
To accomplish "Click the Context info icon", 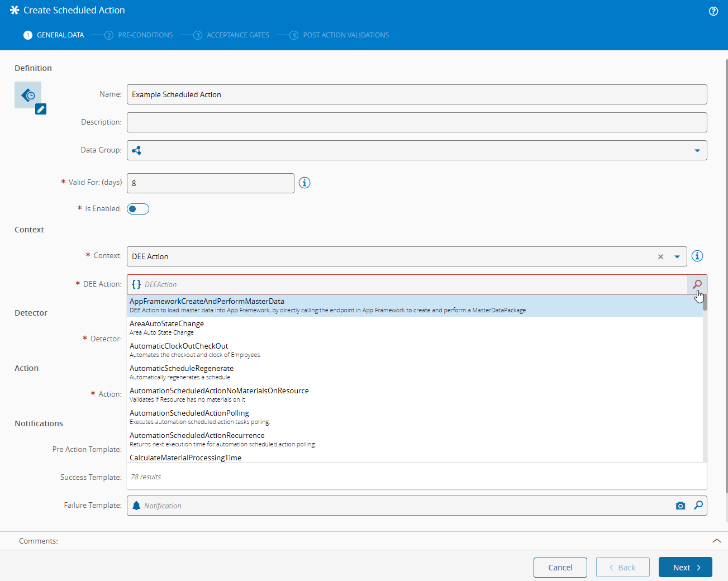I will 697,256.
